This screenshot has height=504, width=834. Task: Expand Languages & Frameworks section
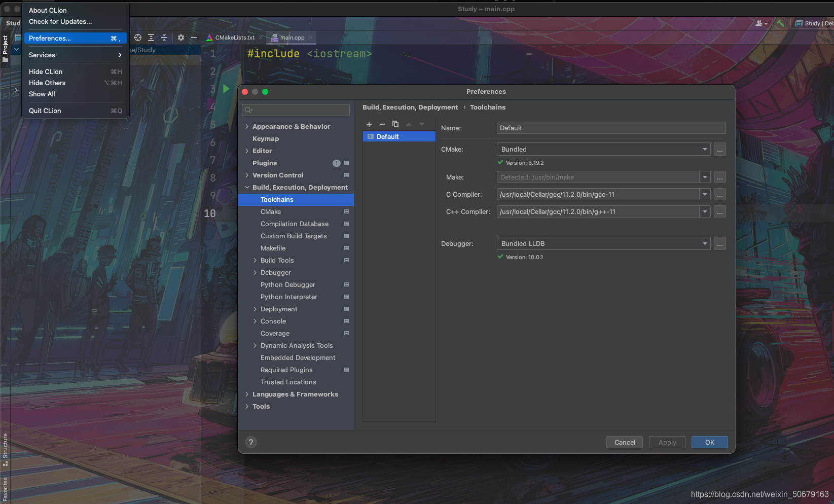point(247,394)
